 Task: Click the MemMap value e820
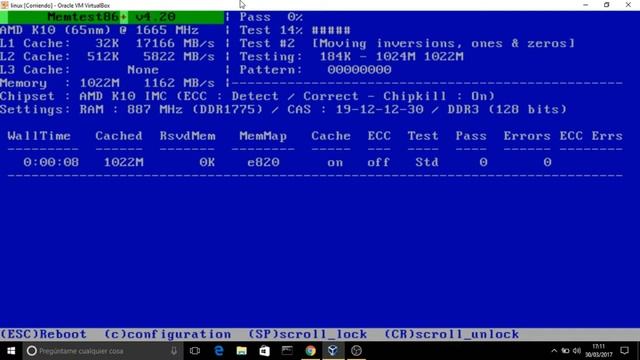coord(263,162)
